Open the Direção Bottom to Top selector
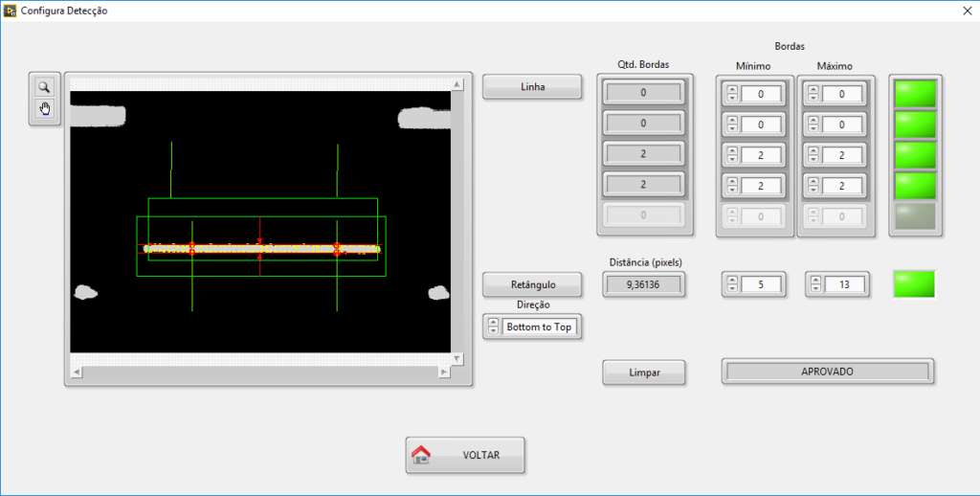 (541, 327)
